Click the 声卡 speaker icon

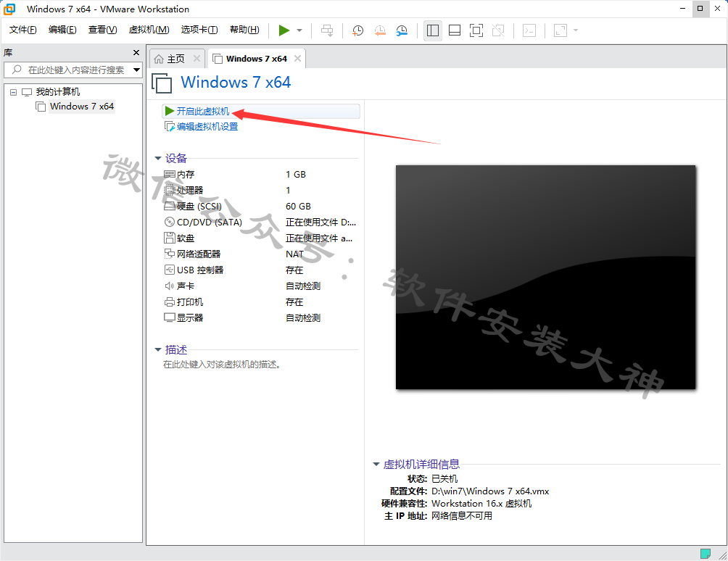pyautogui.click(x=170, y=286)
